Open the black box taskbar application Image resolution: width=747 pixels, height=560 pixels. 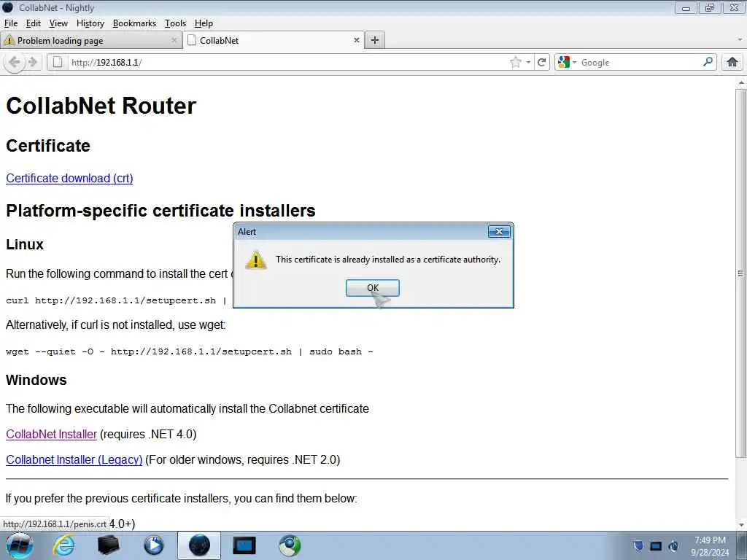click(x=108, y=545)
